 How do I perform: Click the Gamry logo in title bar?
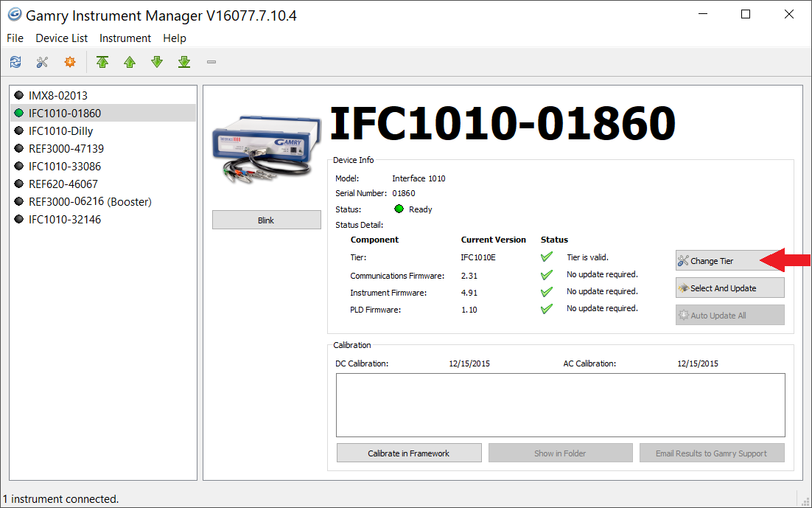(15, 15)
